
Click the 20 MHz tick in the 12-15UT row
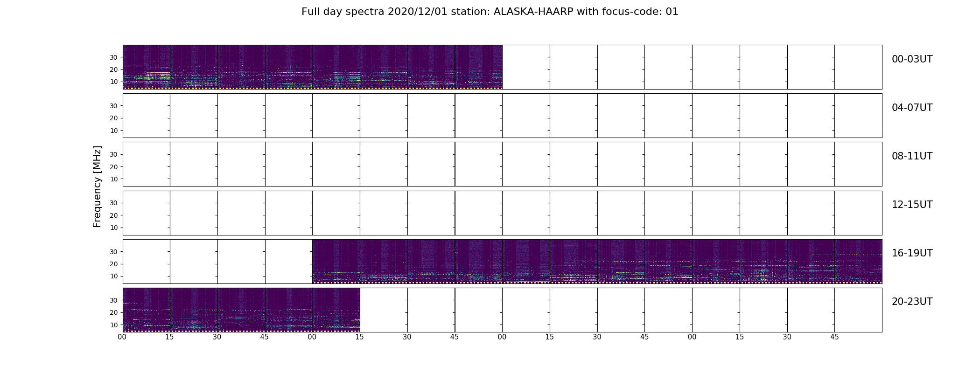click(x=114, y=215)
